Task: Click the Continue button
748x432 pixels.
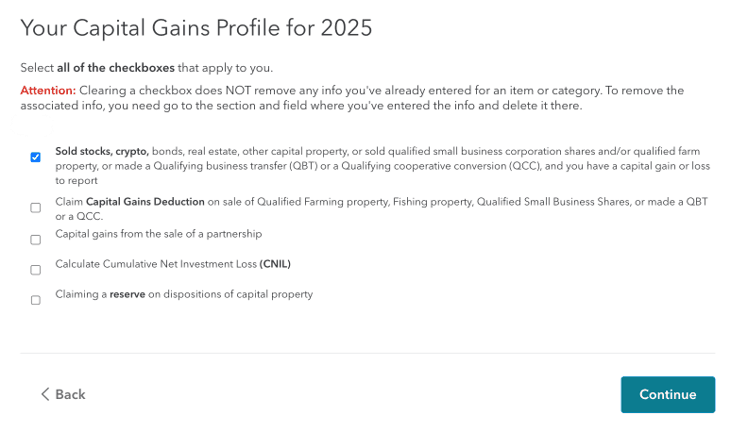Action: point(667,394)
